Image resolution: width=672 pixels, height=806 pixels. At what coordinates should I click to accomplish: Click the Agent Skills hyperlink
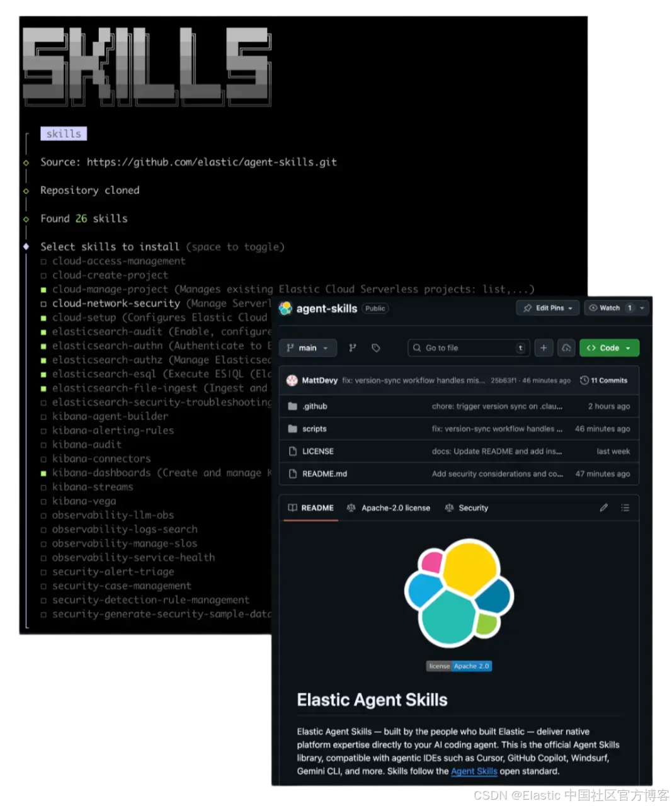(474, 771)
